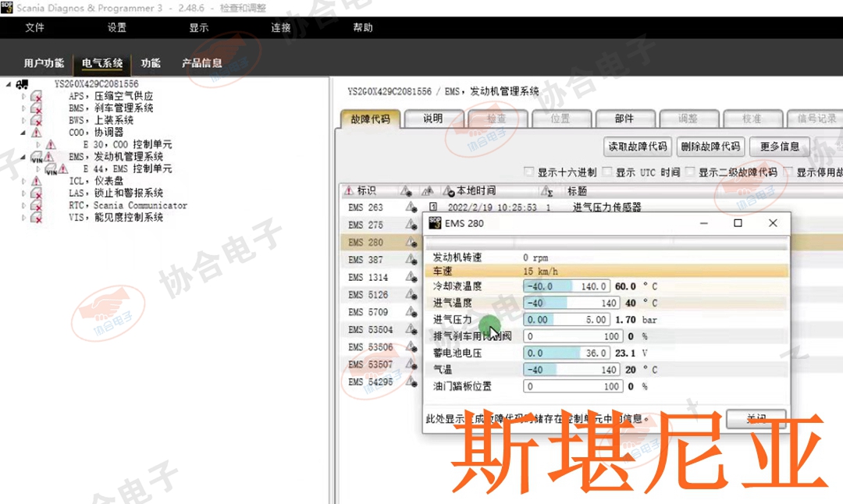Click the VIN icon beside E 44 EMS 控制单元
Image resolution: width=843 pixels, height=504 pixels.
click(x=51, y=169)
